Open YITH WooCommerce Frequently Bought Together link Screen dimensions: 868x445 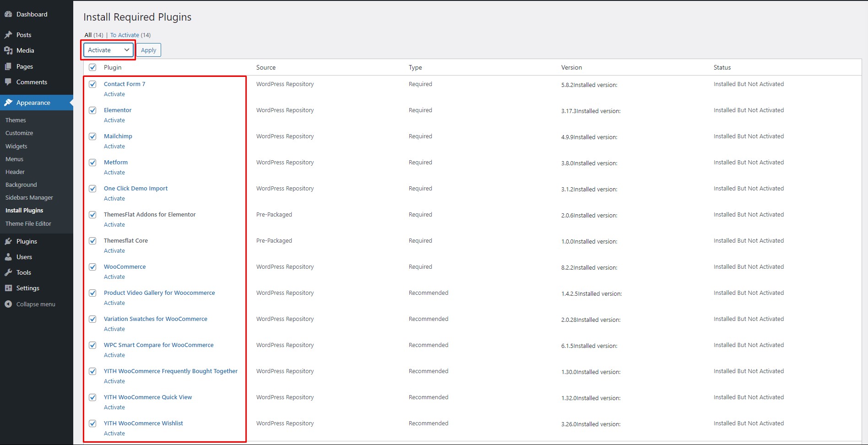click(x=171, y=371)
